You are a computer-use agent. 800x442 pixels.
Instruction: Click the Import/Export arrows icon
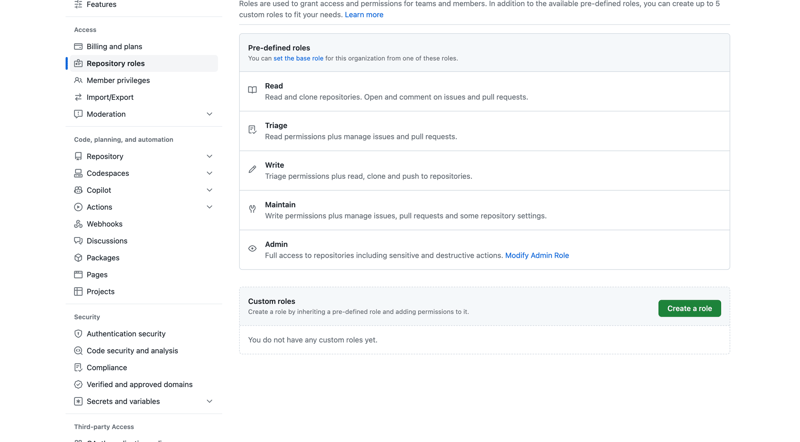coord(78,97)
